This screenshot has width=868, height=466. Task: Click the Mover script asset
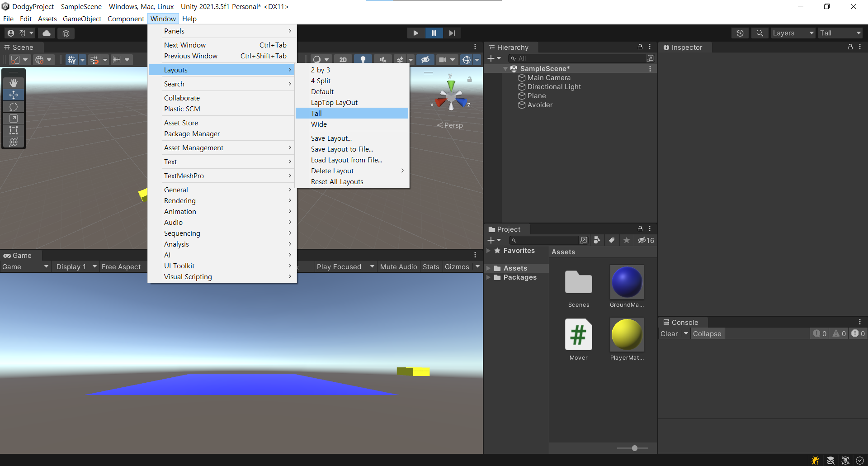[579, 339]
